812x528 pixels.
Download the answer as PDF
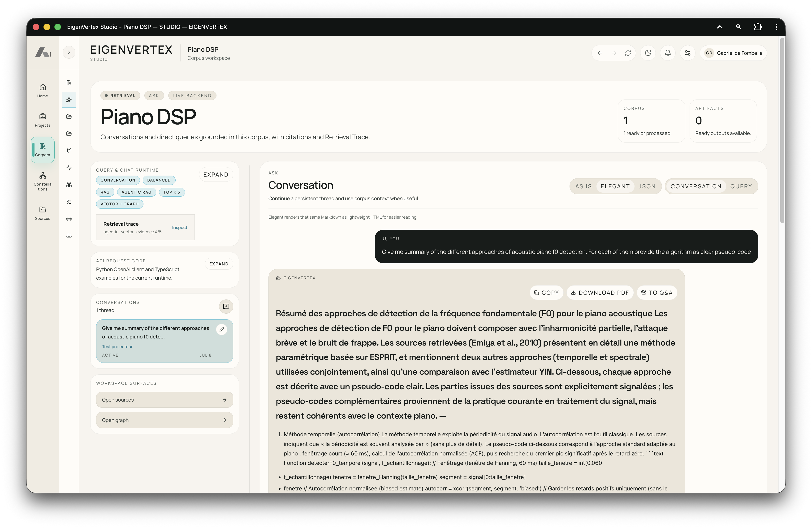coord(600,293)
